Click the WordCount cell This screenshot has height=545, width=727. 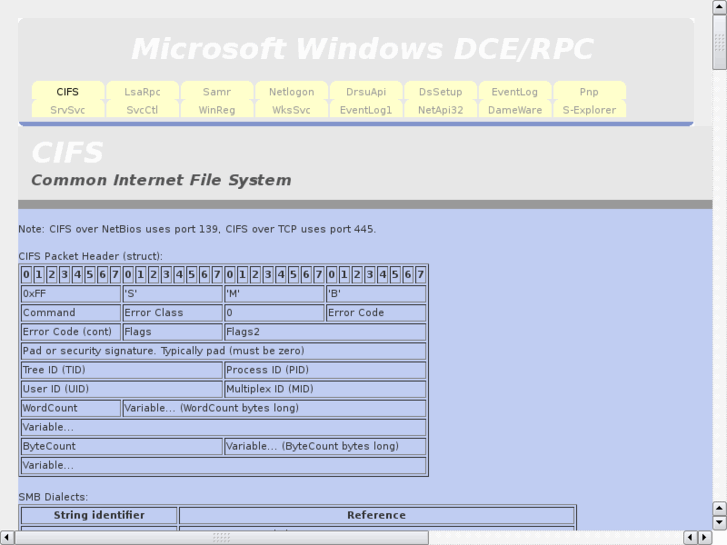point(71,408)
